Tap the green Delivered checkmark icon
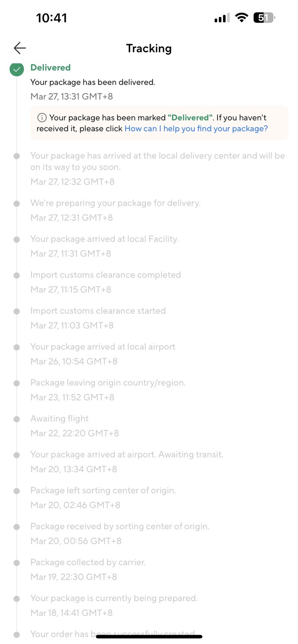This screenshot has width=298, height=644. pos(17,69)
